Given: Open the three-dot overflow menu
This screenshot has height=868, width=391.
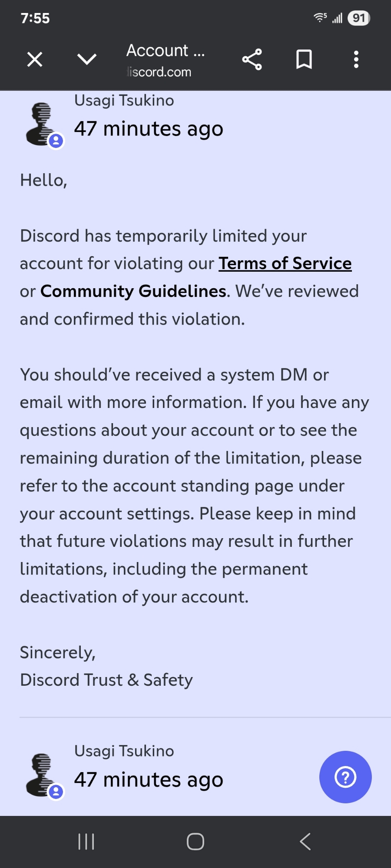Looking at the screenshot, I should (356, 59).
